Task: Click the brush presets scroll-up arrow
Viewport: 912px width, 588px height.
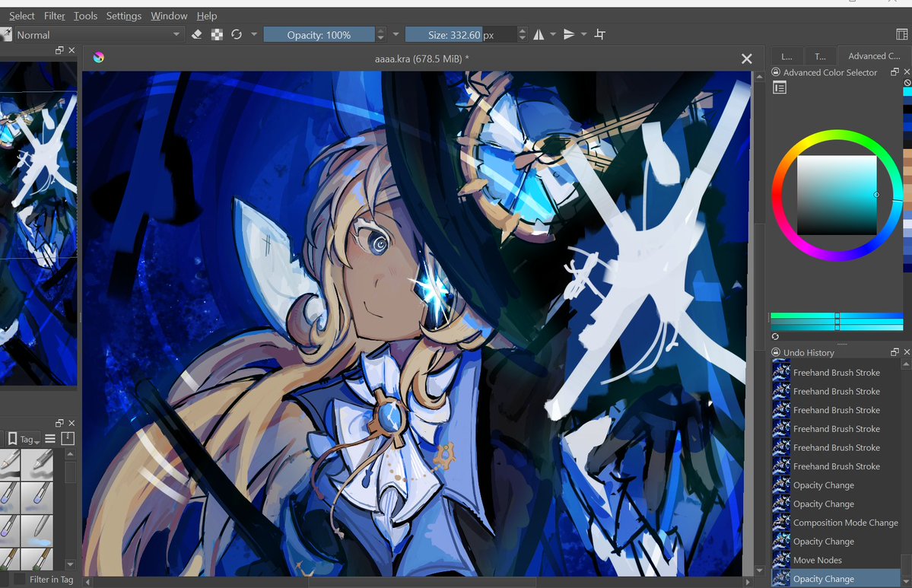Action: (x=71, y=453)
